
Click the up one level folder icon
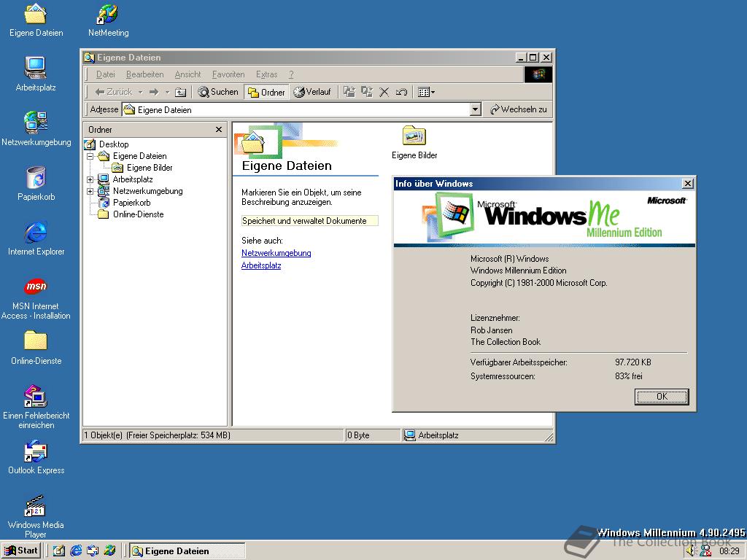[181, 92]
